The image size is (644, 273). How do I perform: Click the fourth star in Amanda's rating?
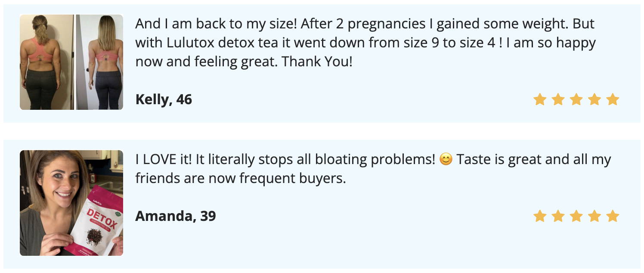594,216
